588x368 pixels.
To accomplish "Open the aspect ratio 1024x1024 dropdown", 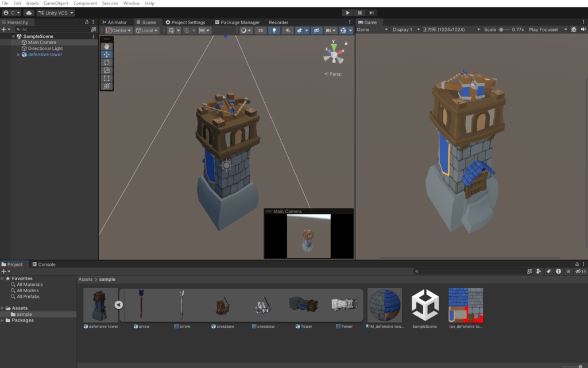I will (451, 30).
